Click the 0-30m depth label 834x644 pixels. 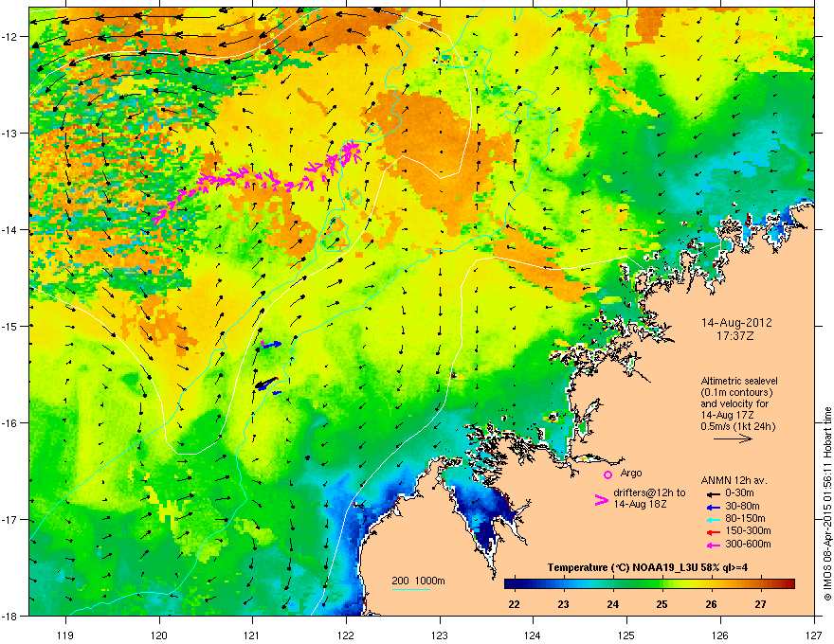coord(739,493)
